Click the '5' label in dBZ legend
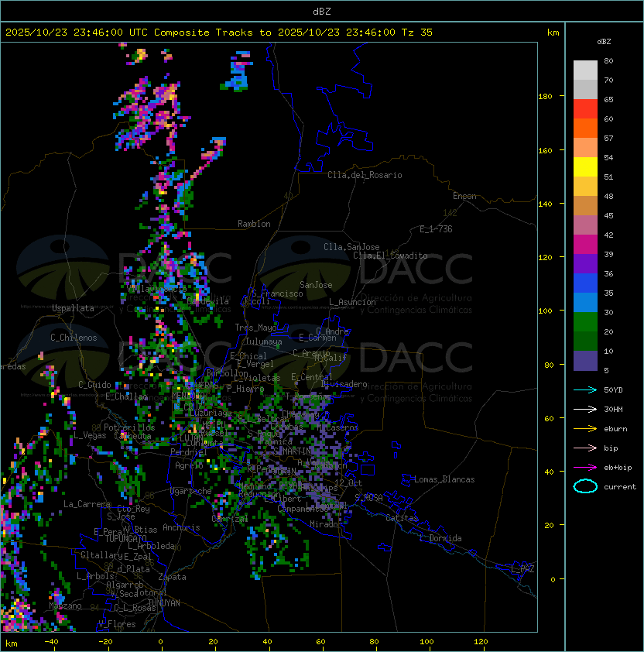Image resolution: width=644 pixels, height=652 pixels. click(606, 370)
